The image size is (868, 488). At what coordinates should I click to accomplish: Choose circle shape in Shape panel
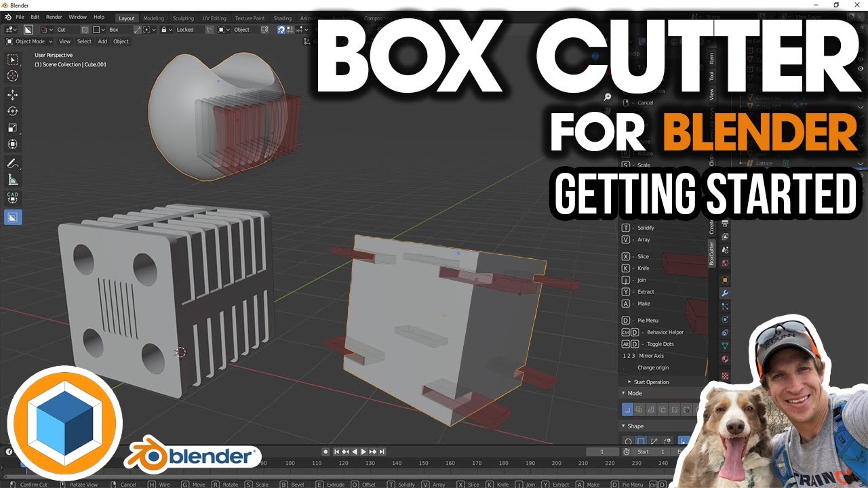click(629, 442)
